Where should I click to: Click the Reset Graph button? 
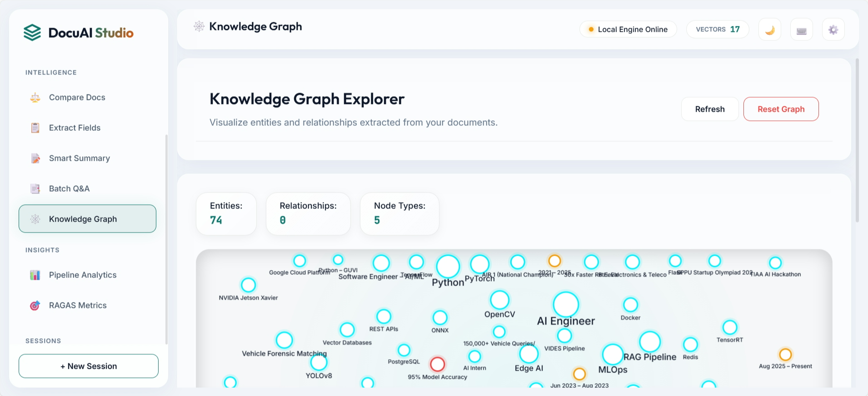pos(781,109)
